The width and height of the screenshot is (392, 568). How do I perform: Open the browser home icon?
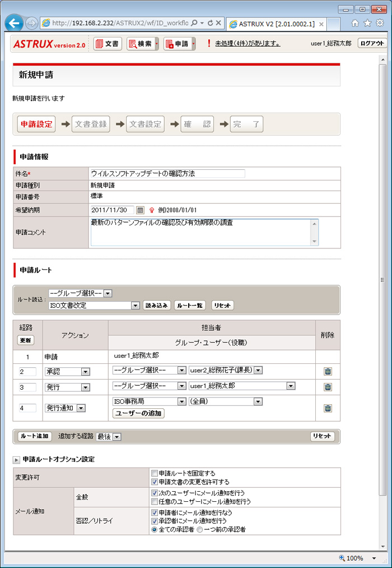pyautogui.click(x=355, y=23)
